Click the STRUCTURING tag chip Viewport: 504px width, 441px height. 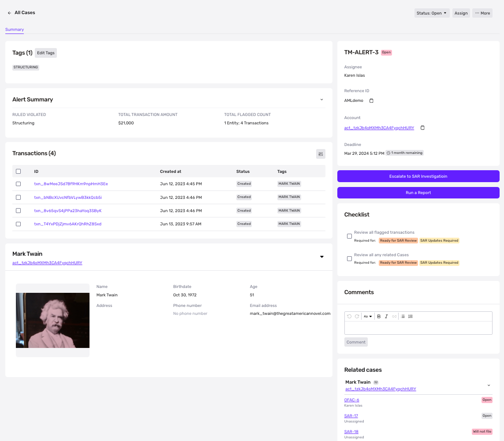(x=26, y=67)
